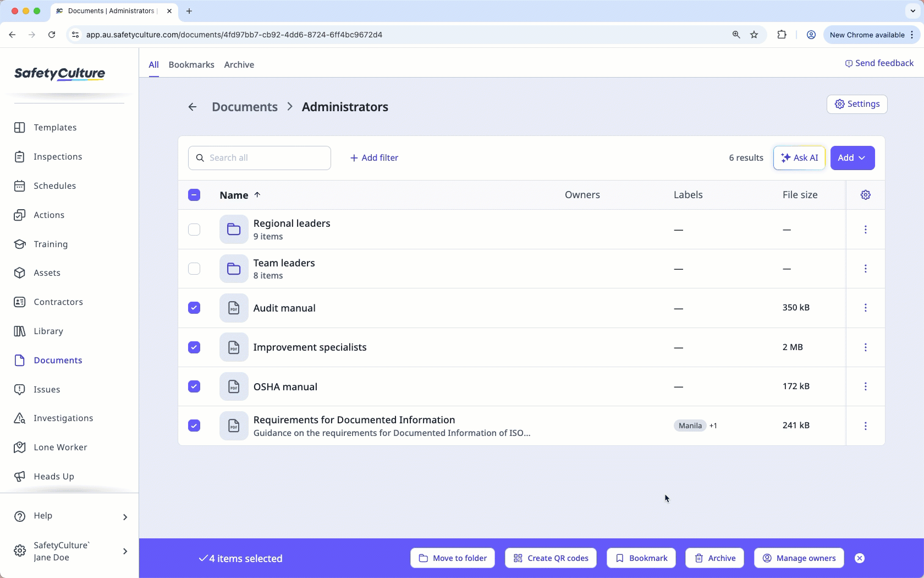Open Inspections in the sidebar
Screen dimensions: 924x578
[x=58, y=156]
